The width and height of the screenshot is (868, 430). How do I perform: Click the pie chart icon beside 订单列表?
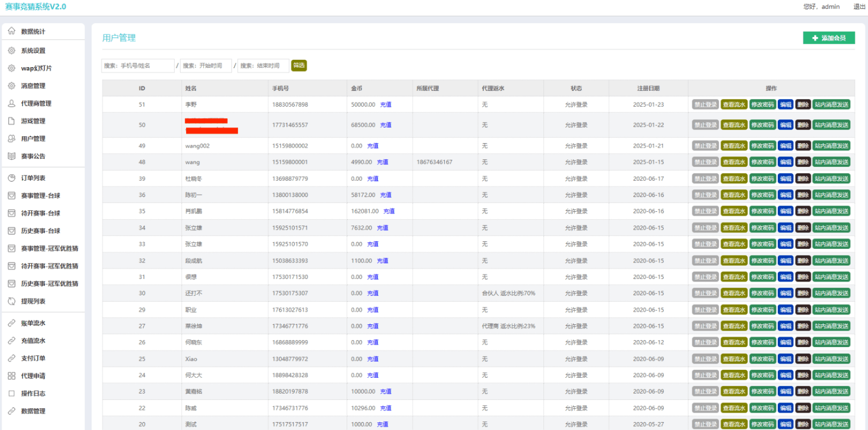[12, 178]
